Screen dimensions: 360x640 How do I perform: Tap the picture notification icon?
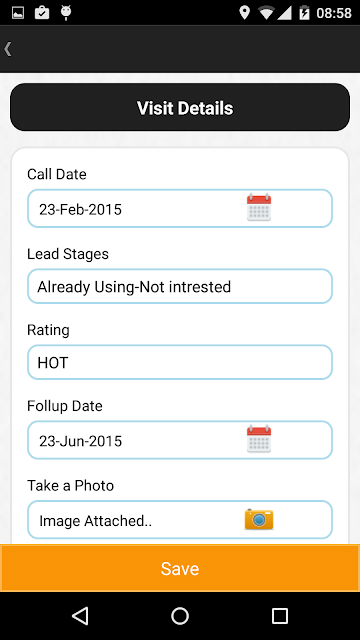pos(18,13)
